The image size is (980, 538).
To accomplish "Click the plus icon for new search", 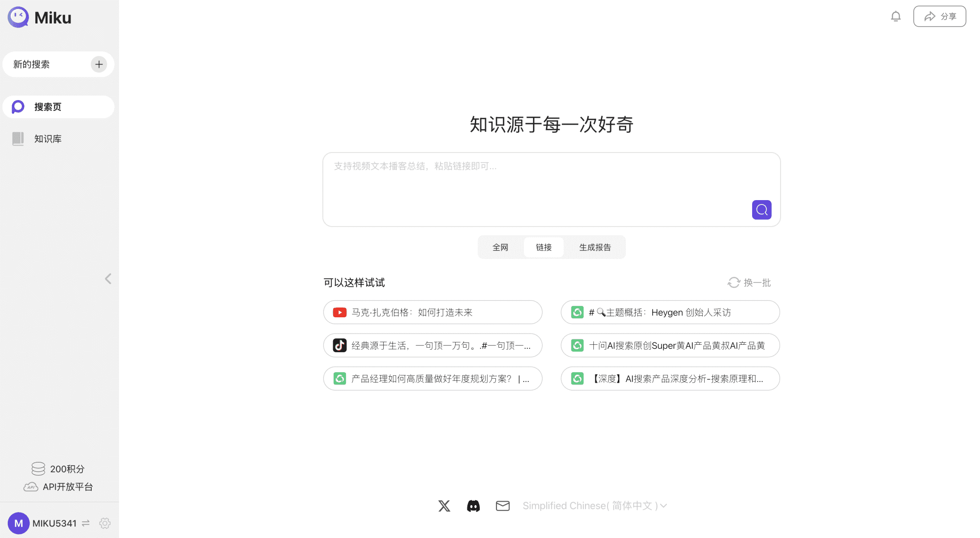I will [x=99, y=64].
